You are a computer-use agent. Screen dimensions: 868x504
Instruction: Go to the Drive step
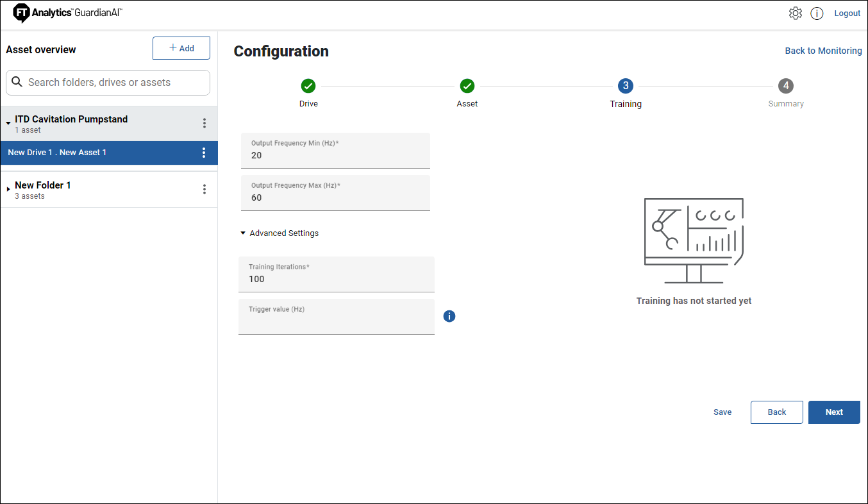click(x=308, y=86)
